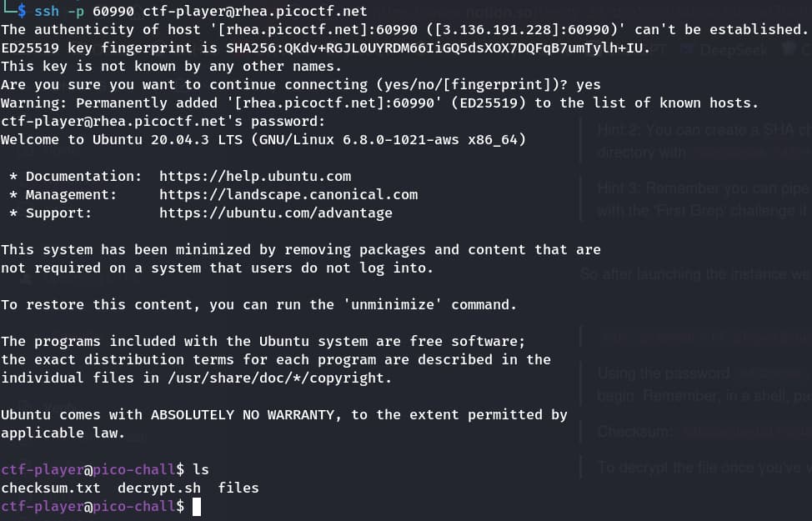The width and height of the screenshot is (812, 521).
Task: Click the ubuntu.com/advantage support link
Action: pyautogui.click(x=275, y=213)
